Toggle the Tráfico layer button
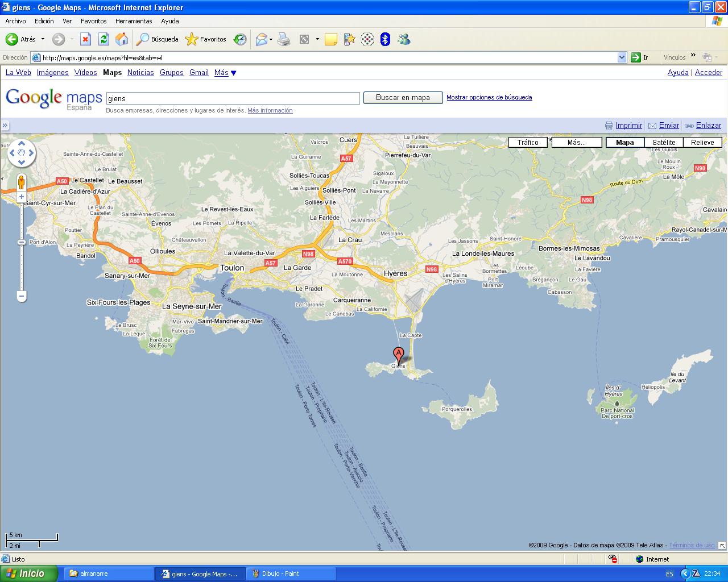728x582 pixels. point(528,143)
